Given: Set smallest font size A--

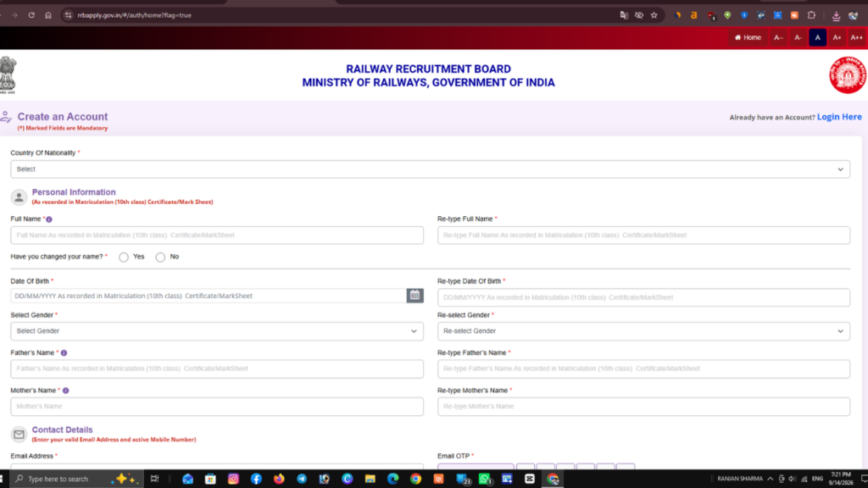Looking at the screenshot, I should click(x=778, y=37).
